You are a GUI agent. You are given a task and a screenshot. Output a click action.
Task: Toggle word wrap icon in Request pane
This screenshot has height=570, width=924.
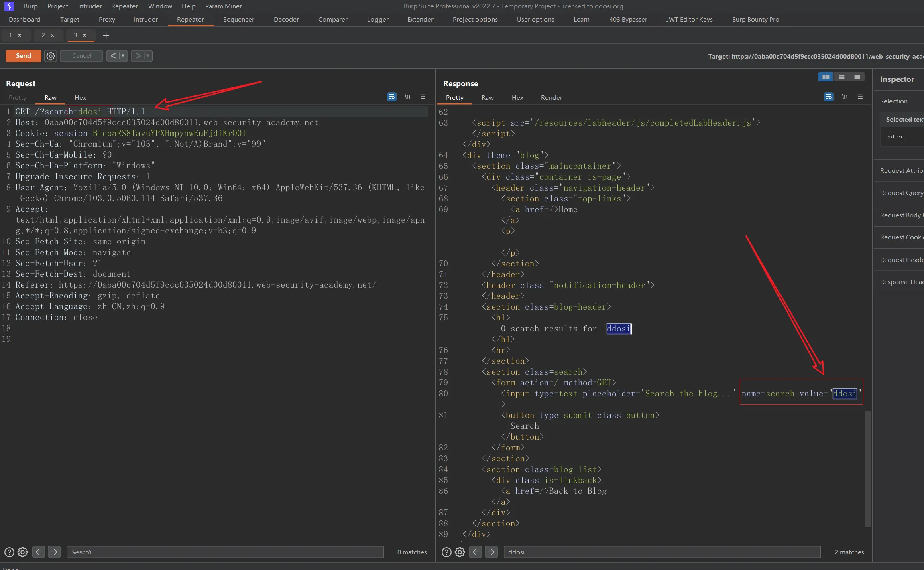click(391, 97)
